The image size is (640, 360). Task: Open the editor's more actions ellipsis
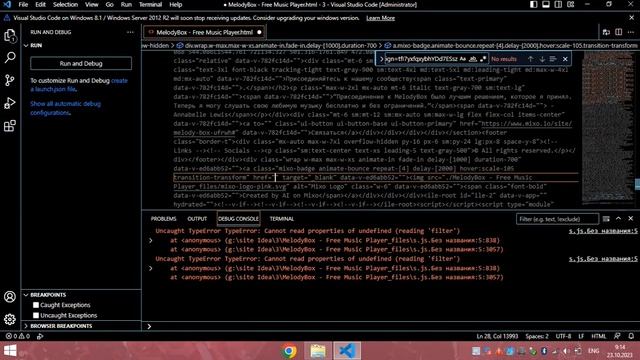(x=631, y=32)
